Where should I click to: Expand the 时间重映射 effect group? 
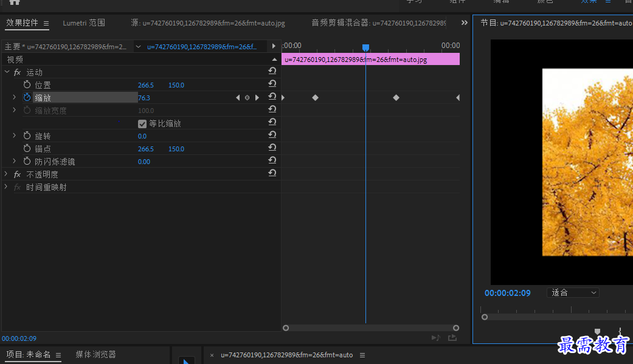(6, 187)
